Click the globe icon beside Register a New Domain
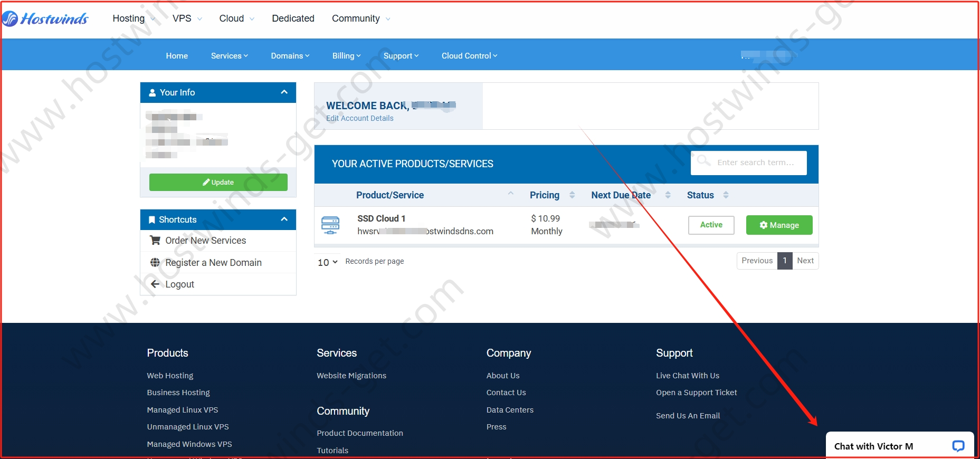Viewport: 980px width, 459px height. [155, 263]
